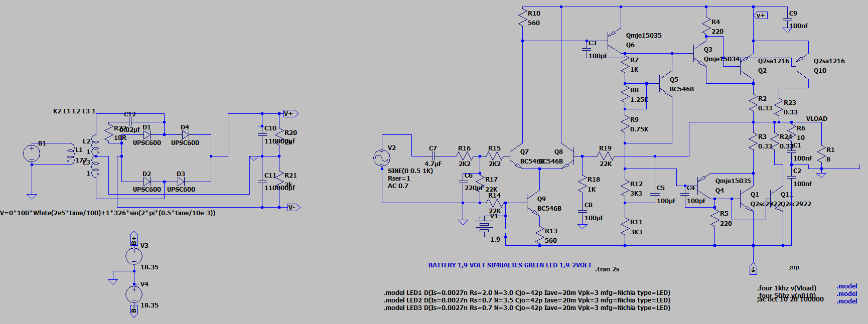This screenshot has height=324, width=868.
Task: Click the .tran 2s simulation directive
Action: (x=607, y=269)
